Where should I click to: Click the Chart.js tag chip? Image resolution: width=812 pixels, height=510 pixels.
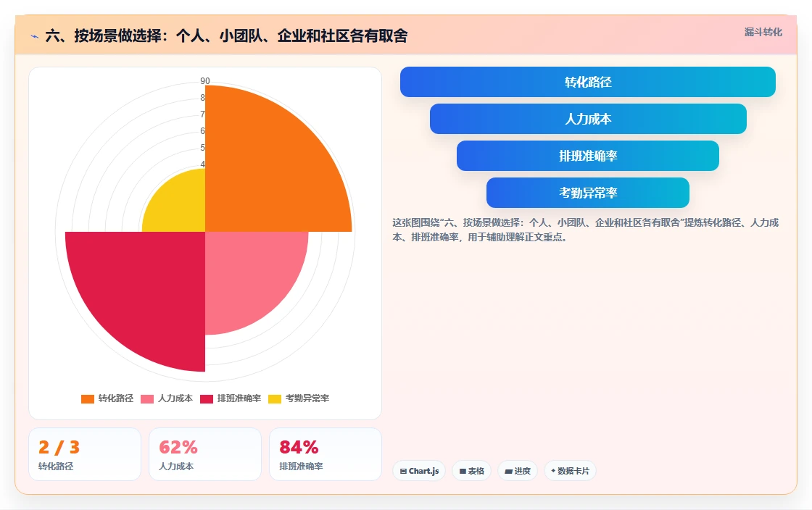pyautogui.click(x=419, y=471)
